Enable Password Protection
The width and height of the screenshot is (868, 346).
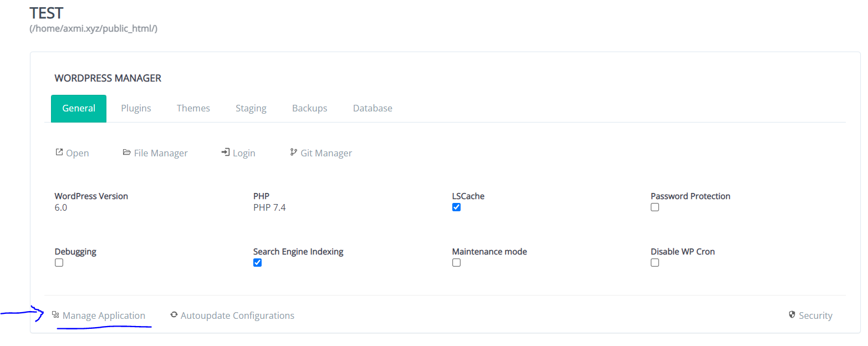(655, 207)
